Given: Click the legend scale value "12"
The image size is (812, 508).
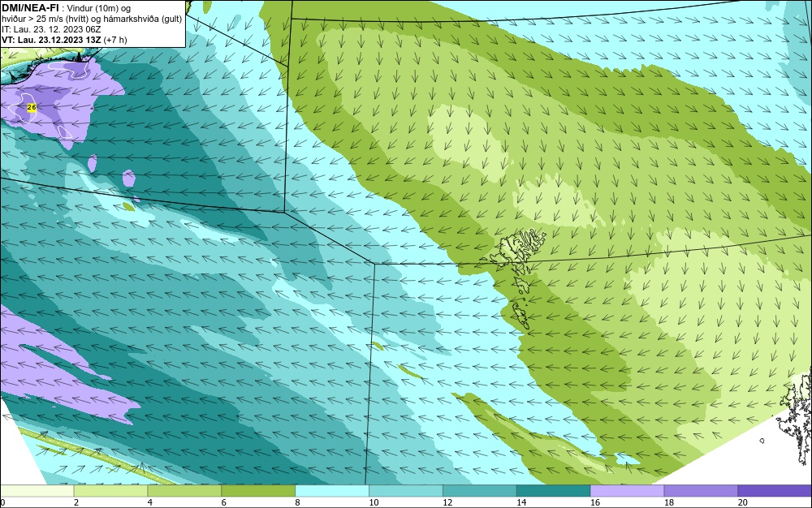Looking at the screenshot, I should 447,502.
